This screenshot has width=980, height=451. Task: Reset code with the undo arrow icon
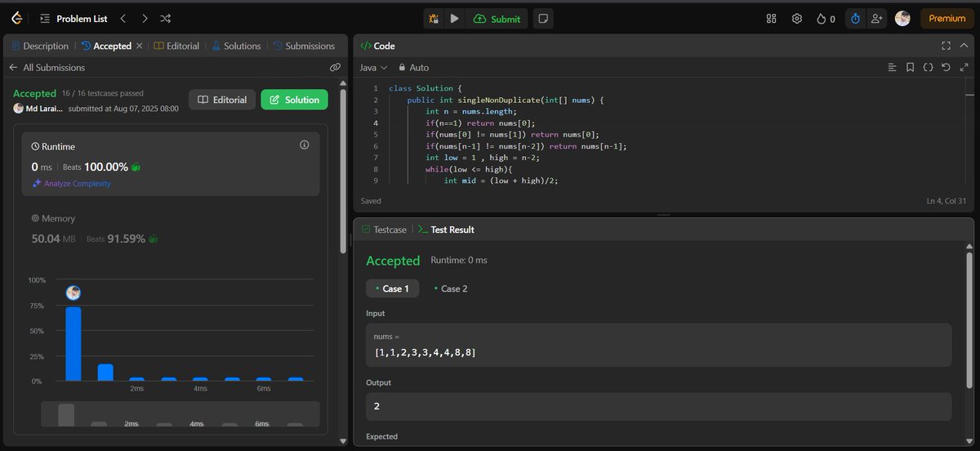click(946, 68)
